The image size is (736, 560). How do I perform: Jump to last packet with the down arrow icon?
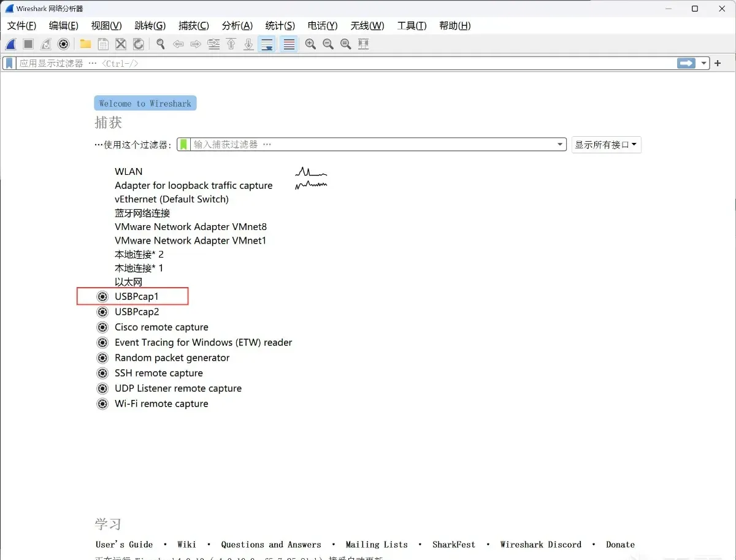[248, 44]
